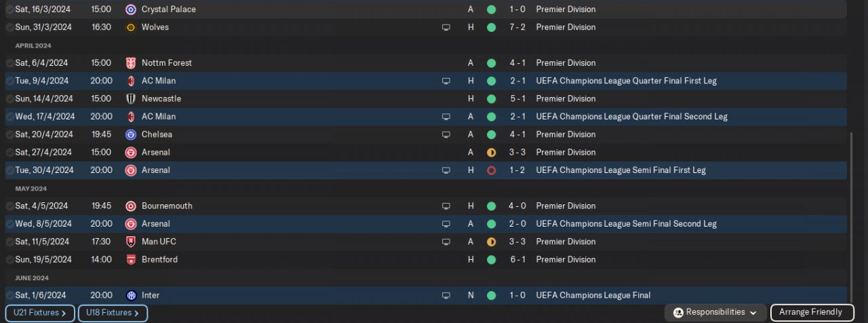This screenshot has width=868, height=323.
Task: Toggle the check circle beside Tue, 9/4/2024
Action: tap(9, 81)
